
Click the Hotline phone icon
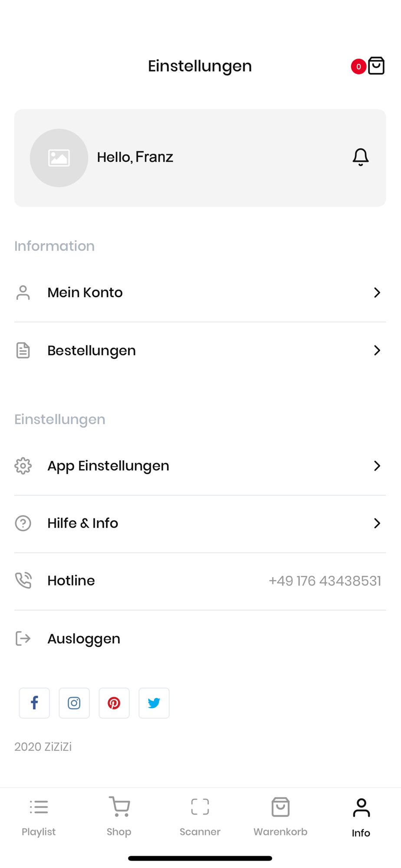[x=23, y=581]
